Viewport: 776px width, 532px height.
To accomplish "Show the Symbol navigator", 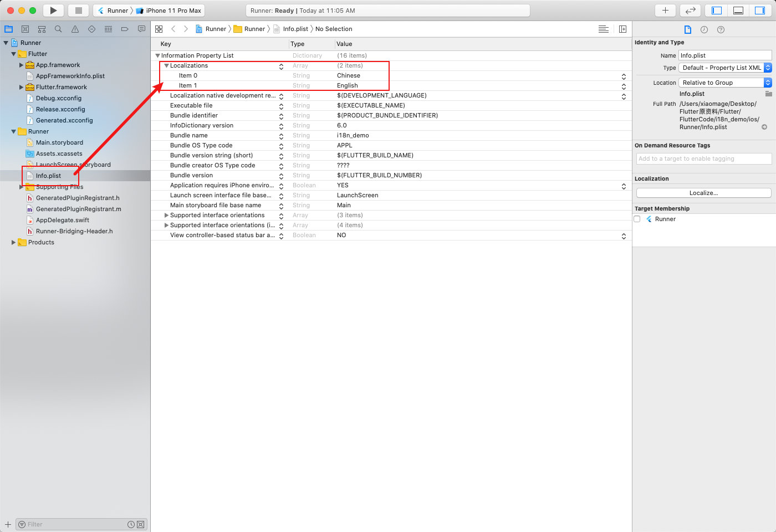I will (x=42, y=29).
